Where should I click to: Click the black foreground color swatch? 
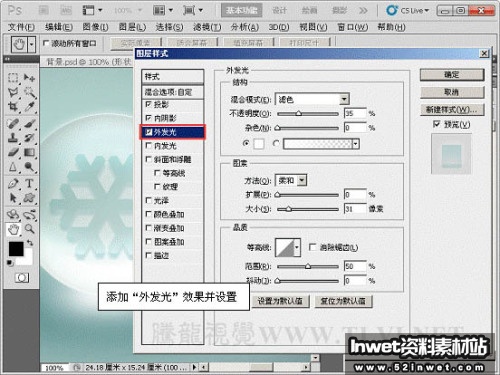16,249
